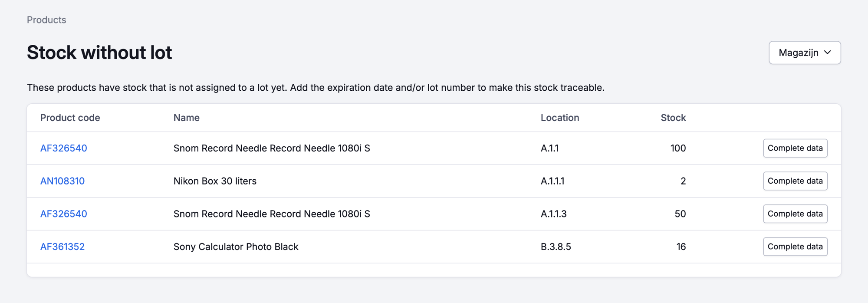Viewport: 868px width, 303px height.
Task: Complete data for Nikon Box 30 liters
Action: tap(795, 181)
